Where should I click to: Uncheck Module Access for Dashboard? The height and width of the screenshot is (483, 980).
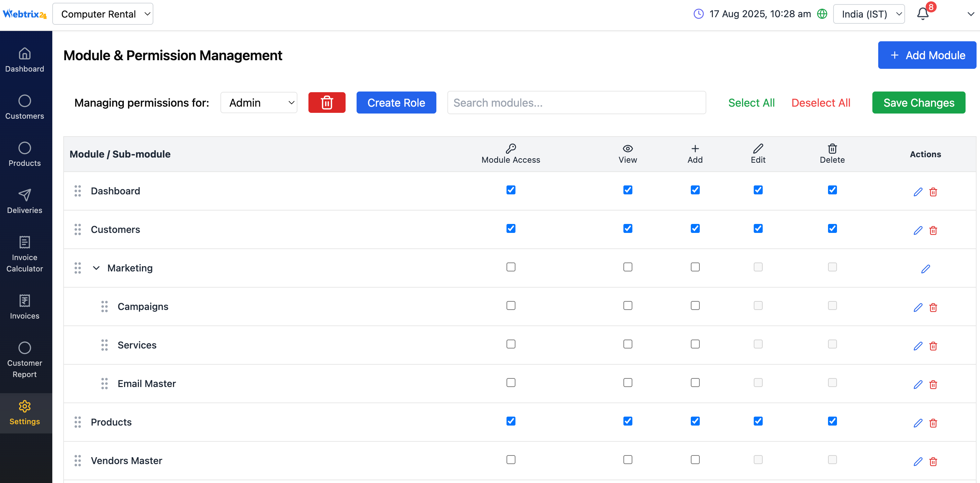click(x=511, y=190)
